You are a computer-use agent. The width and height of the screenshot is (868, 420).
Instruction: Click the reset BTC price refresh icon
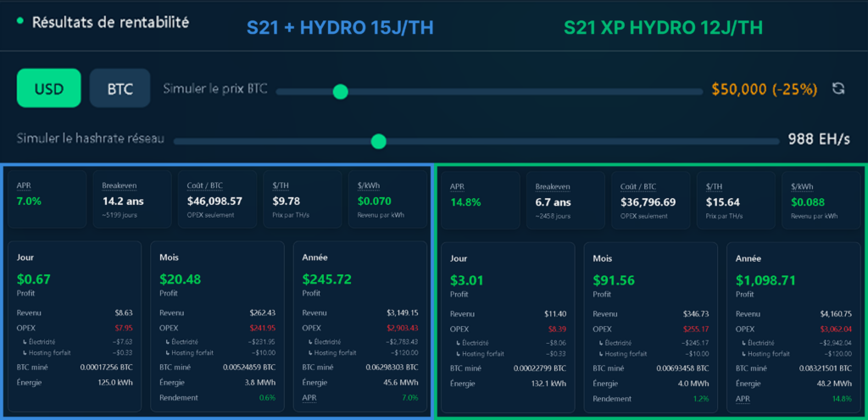point(838,88)
